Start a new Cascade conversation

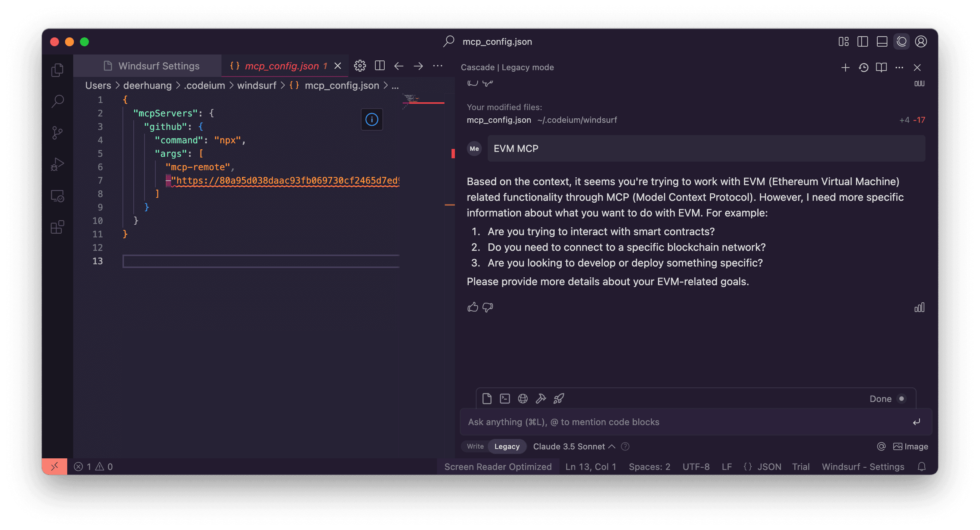click(x=845, y=67)
